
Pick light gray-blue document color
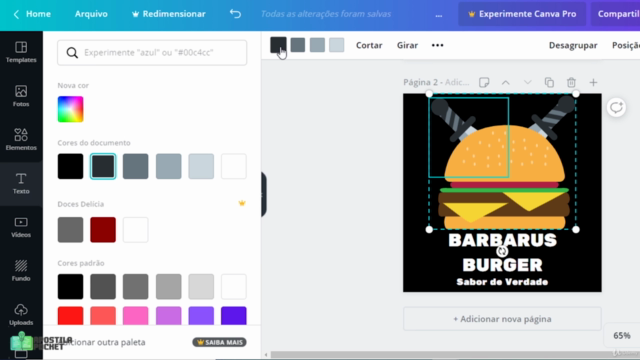[x=201, y=166]
